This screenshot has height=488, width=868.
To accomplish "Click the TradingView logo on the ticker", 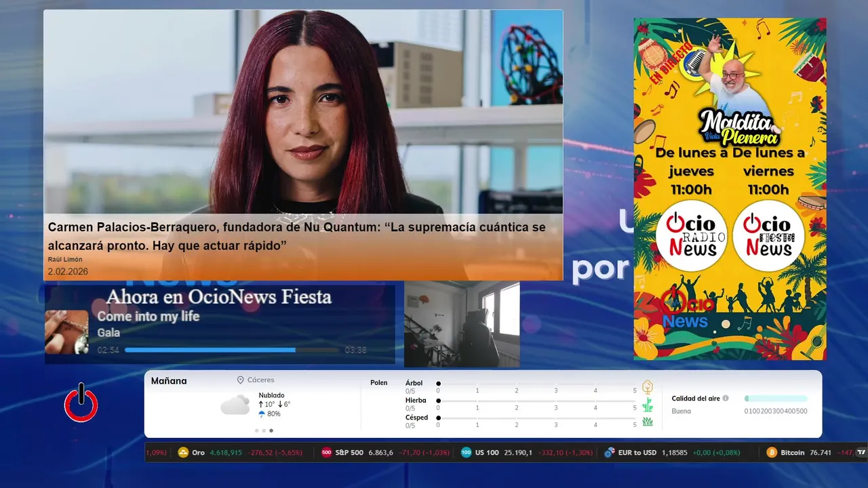I will 861,452.
